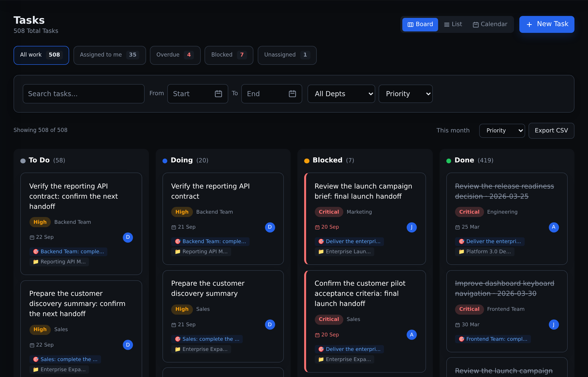Switch to List view
The height and width of the screenshot is (377, 588).
pyautogui.click(x=453, y=24)
